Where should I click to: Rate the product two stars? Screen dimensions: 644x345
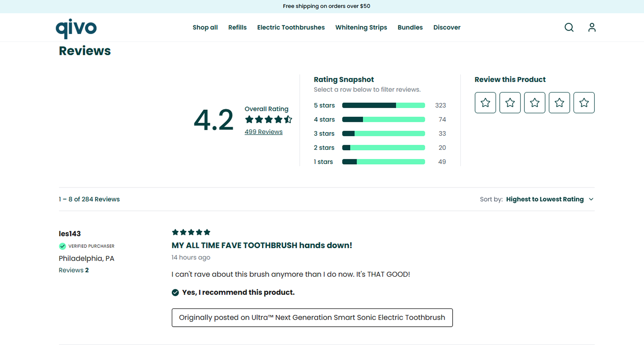click(510, 103)
